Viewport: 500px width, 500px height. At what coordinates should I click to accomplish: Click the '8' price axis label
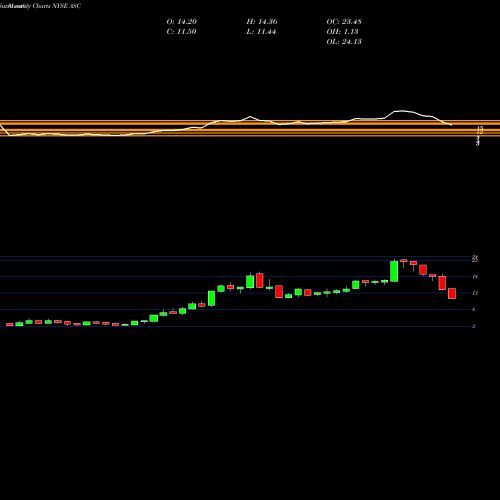[474, 310]
